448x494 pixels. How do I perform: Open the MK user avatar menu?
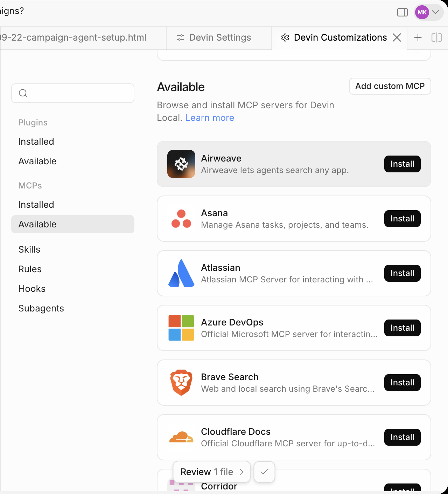[422, 12]
